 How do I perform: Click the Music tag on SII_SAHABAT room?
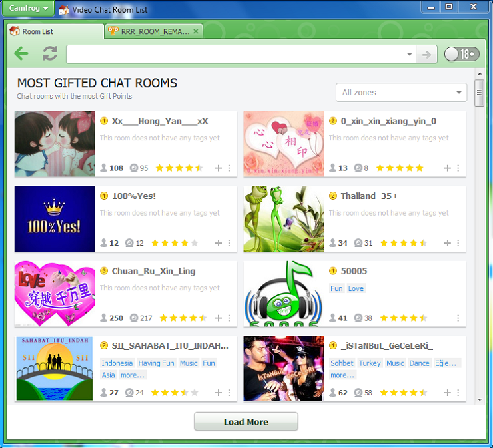click(x=189, y=363)
